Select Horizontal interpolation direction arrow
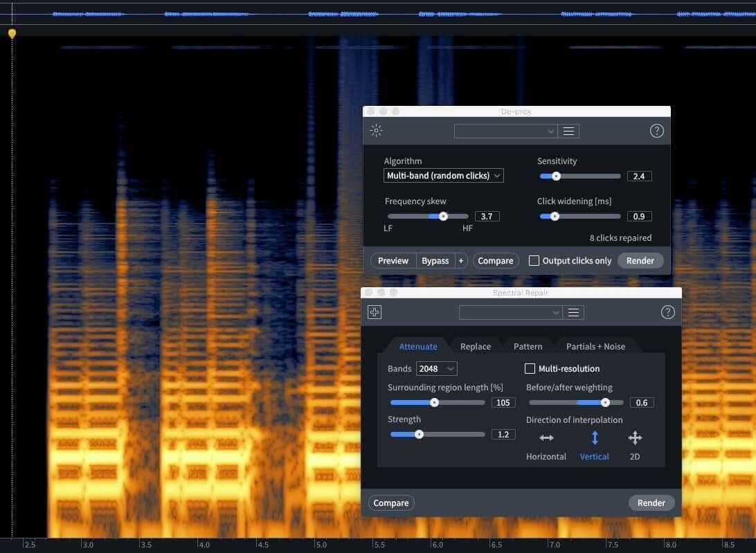Screen dimensions: 756x553 tap(546, 438)
